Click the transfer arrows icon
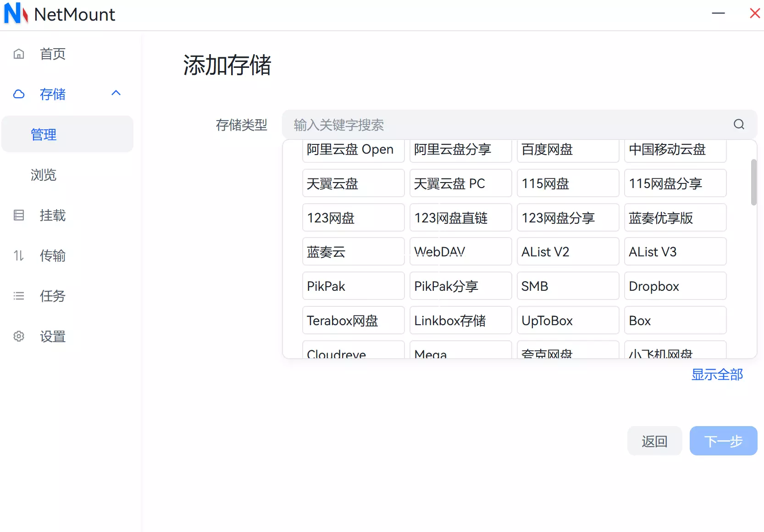Screen dimensions: 764x532 point(19,255)
